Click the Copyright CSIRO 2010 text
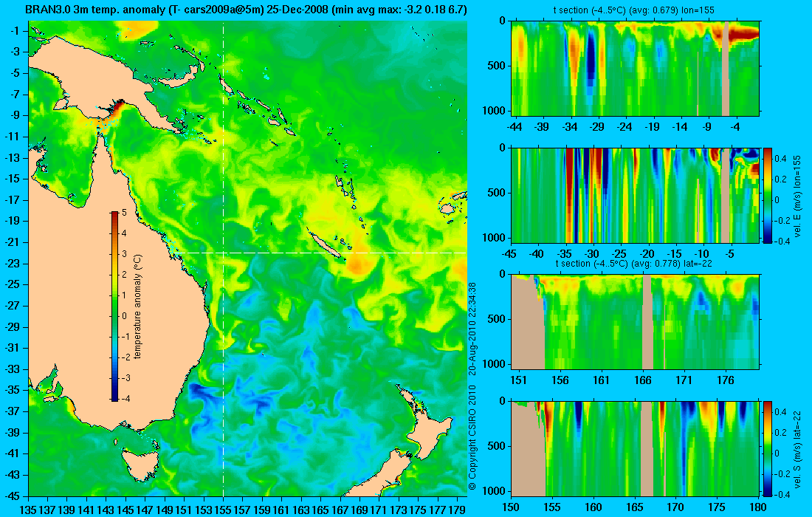 (x=472, y=437)
